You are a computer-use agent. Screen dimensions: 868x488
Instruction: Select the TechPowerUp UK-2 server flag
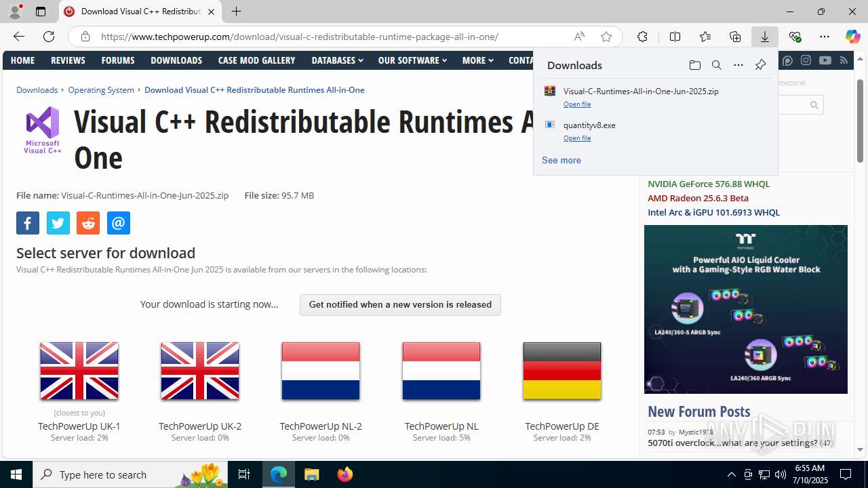coord(200,371)
